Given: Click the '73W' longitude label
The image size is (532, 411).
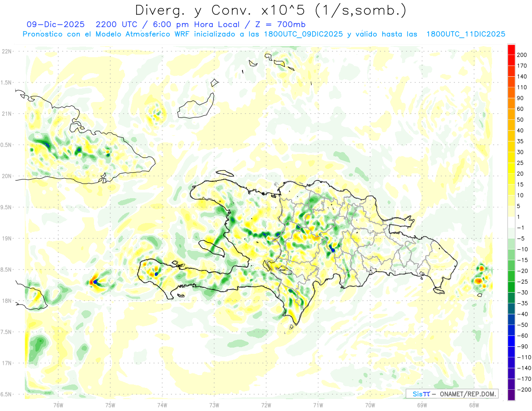Looking at the screenshot, I should [214, 404].
